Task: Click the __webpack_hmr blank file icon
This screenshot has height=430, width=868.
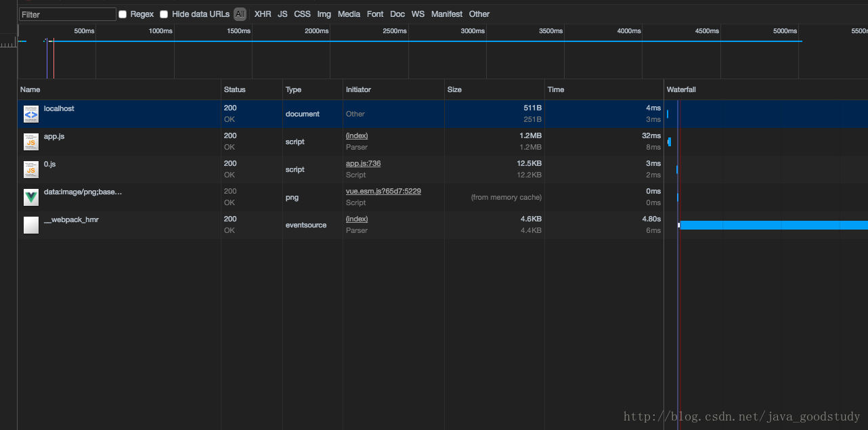Action: click(x=31, y=225)
